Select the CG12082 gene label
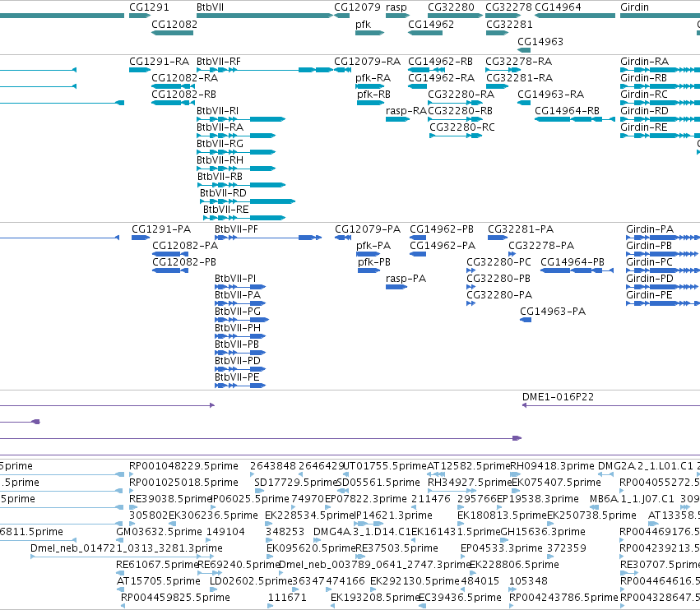 click(x=174, y=24)
